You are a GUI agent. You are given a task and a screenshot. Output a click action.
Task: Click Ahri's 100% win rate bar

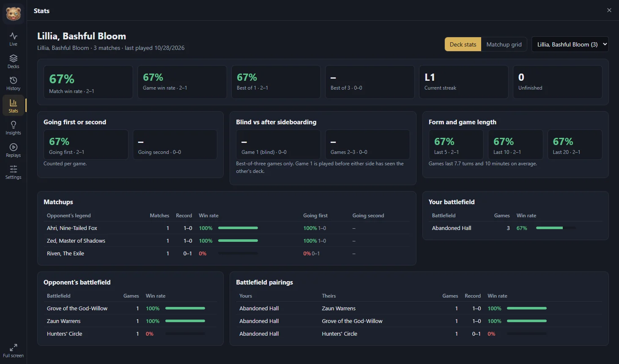pos(238,228)
